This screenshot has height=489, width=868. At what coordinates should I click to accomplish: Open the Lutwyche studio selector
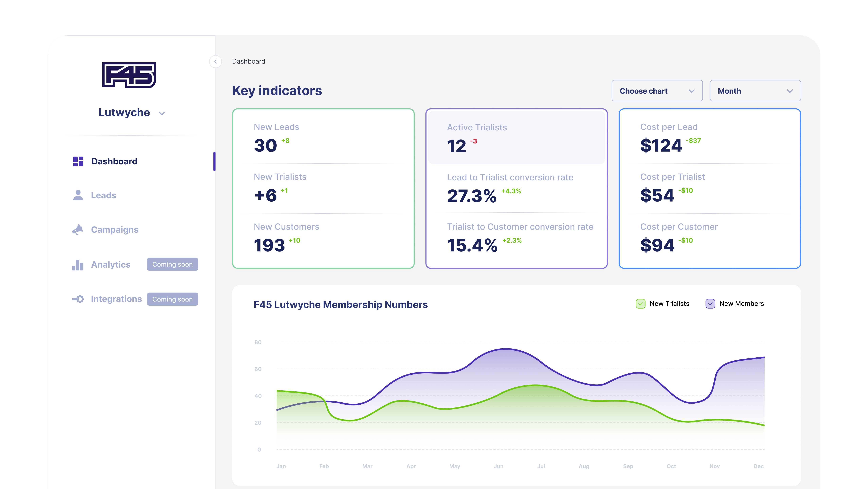coord(132,113)
